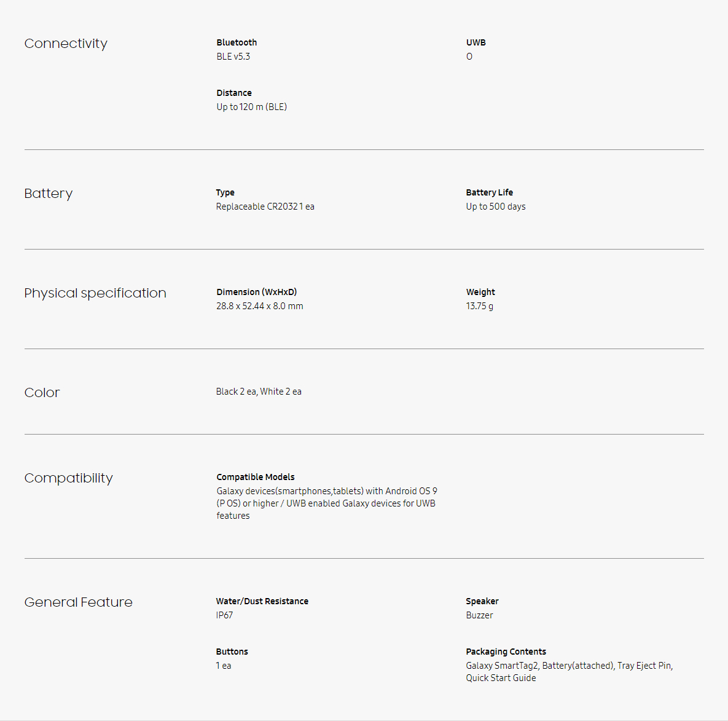Screen dimensions: 728x721
Task: Click the General Feature heading
Action: [x=79, y=602]
